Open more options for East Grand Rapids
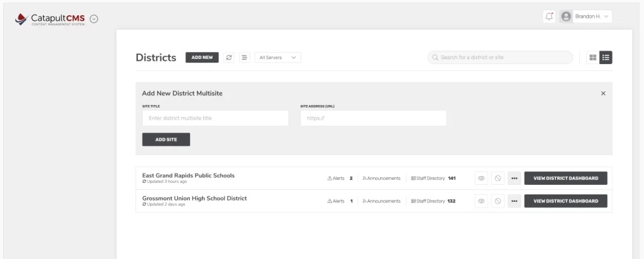Screen dimensions: 644x259 (514, 178)
